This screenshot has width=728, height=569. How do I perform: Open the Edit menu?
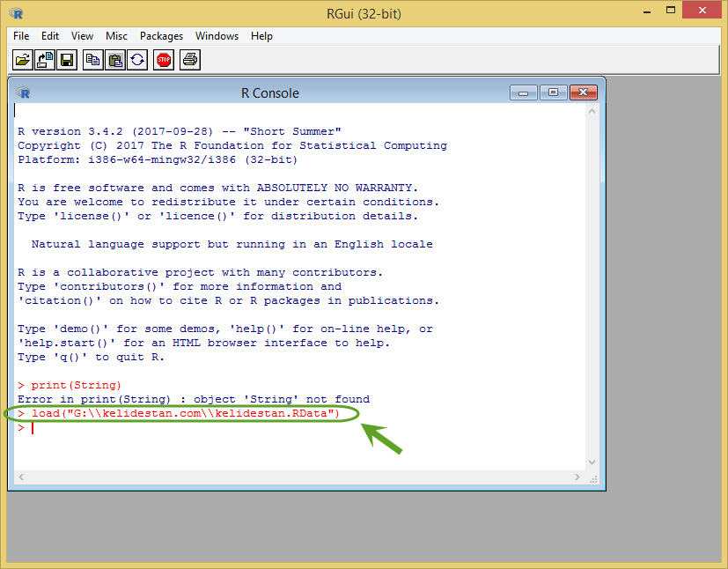tap(49, 36)
